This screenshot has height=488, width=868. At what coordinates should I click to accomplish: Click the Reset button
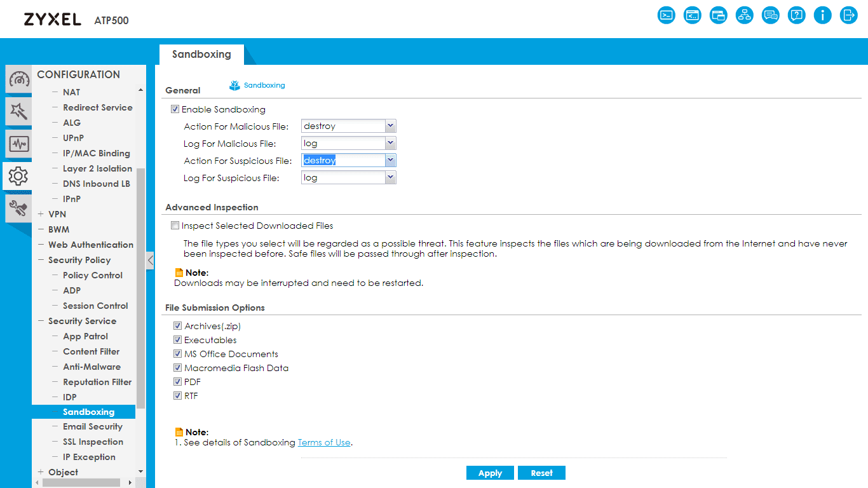click(x=541, y=473)
